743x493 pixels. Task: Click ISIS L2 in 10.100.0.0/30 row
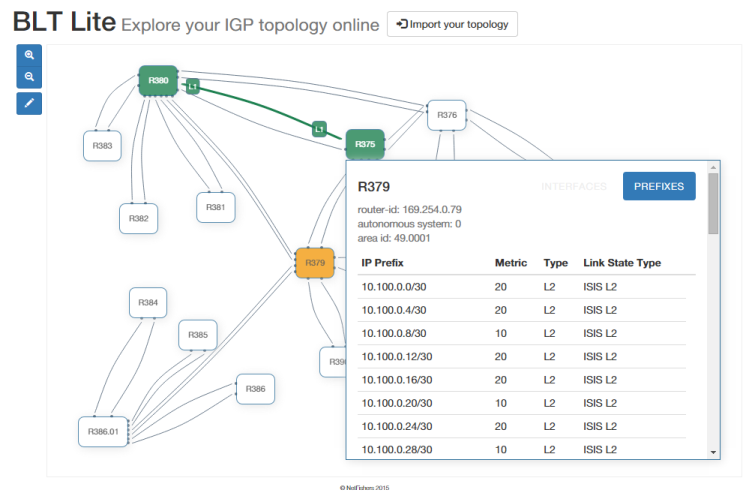click(600, 287)
